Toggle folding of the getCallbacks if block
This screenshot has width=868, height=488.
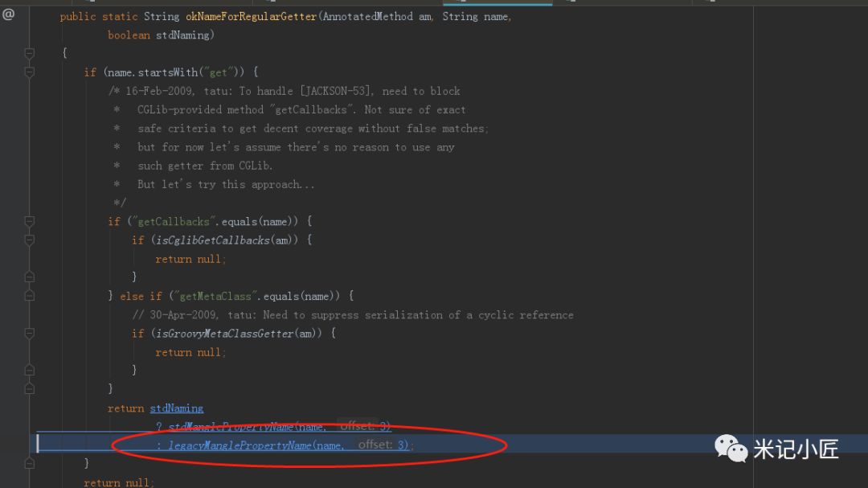[30, 221]
